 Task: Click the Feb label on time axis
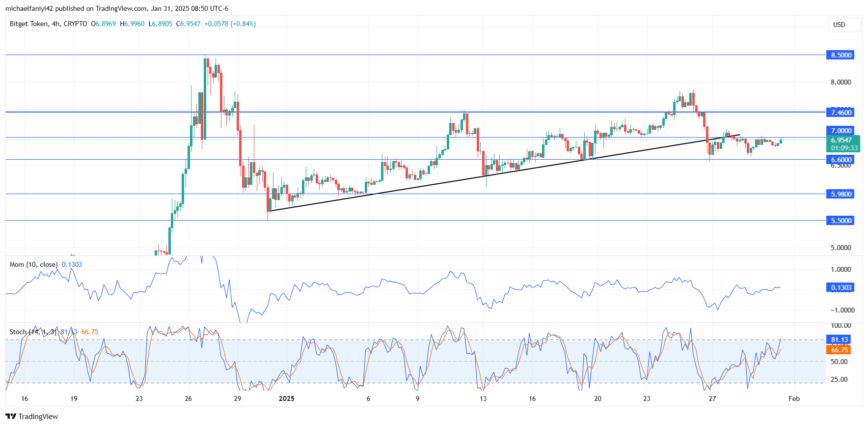pyautogui.click(x=794, y=398)
